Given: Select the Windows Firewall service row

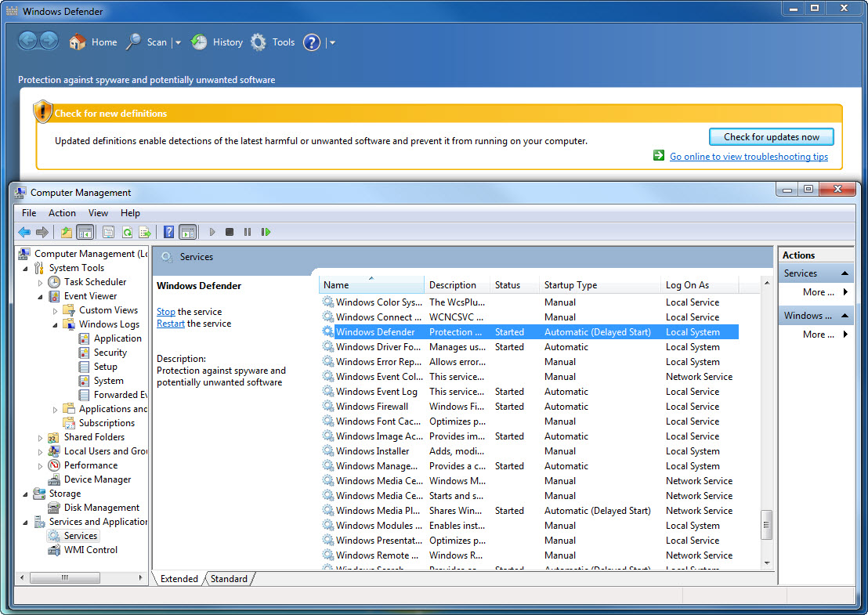Looking at the screenshot, I should (x=530, y=407).
